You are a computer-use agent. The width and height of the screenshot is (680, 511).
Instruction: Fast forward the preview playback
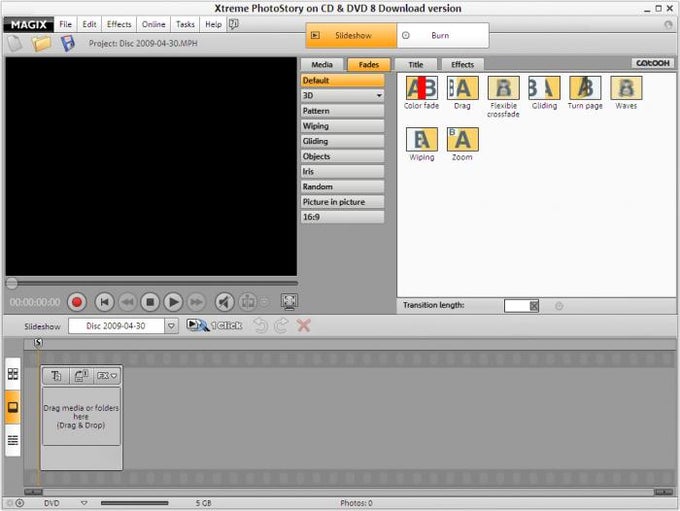tap(196, 302)
